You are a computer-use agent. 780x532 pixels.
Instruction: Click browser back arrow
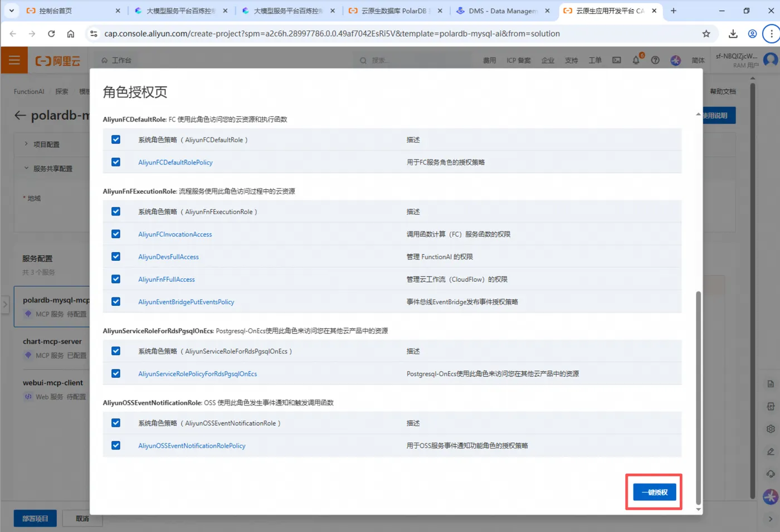tap(13, 34)
